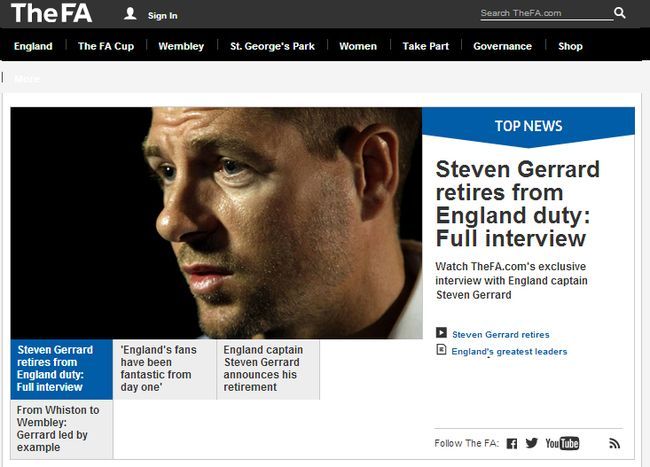Click the Steven Gerrard interview main image
This screenshot has width=650, height=467.
coord(216,222)
